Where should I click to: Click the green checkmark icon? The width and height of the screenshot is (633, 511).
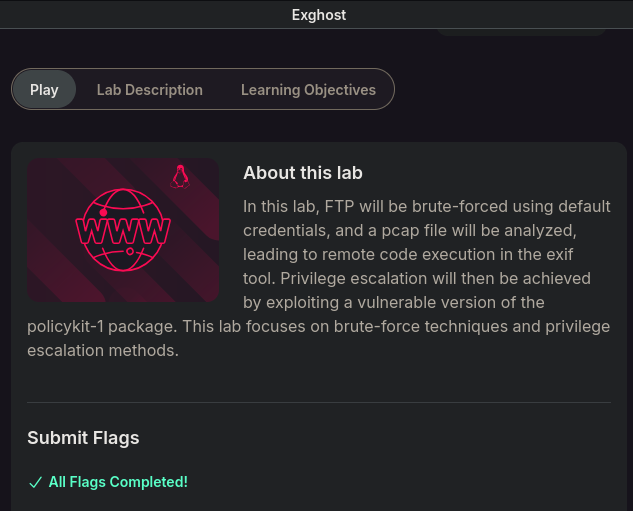point(35,482)
